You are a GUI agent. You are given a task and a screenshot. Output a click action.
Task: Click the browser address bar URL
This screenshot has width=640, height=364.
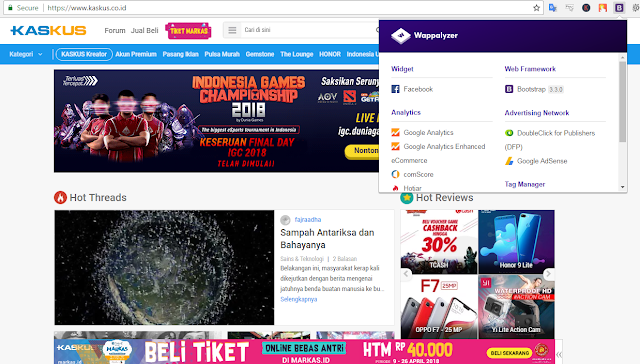click(x=87, y=8)
